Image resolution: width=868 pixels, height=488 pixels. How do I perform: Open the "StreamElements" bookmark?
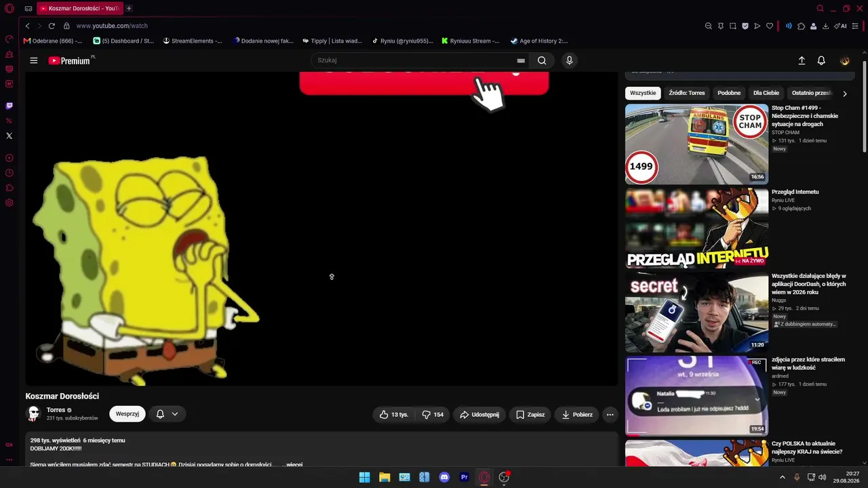pyautogui.click(x=193, y=41)
